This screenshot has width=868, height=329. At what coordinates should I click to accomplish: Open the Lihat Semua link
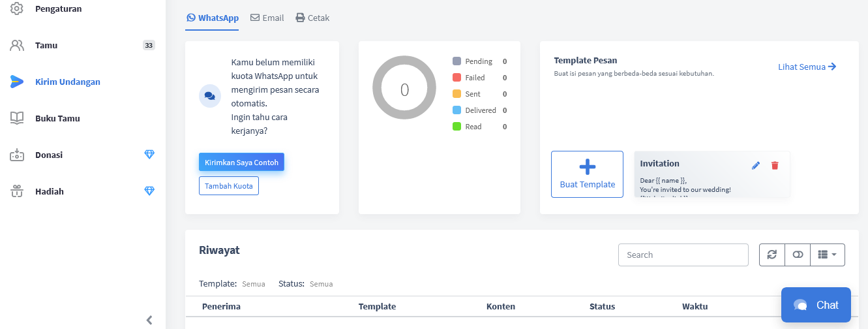click(x=807, y=67)
